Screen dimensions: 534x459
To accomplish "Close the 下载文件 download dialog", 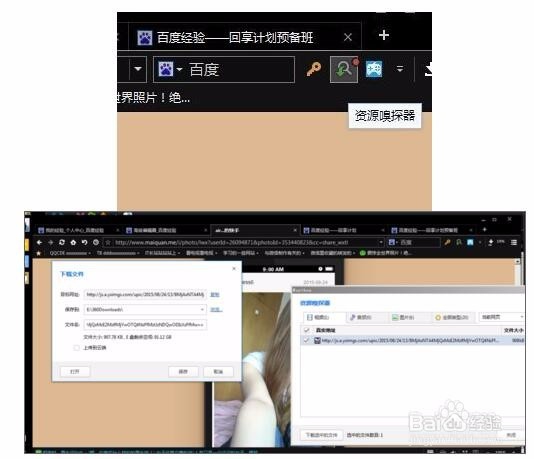I will tap(234, 269).
